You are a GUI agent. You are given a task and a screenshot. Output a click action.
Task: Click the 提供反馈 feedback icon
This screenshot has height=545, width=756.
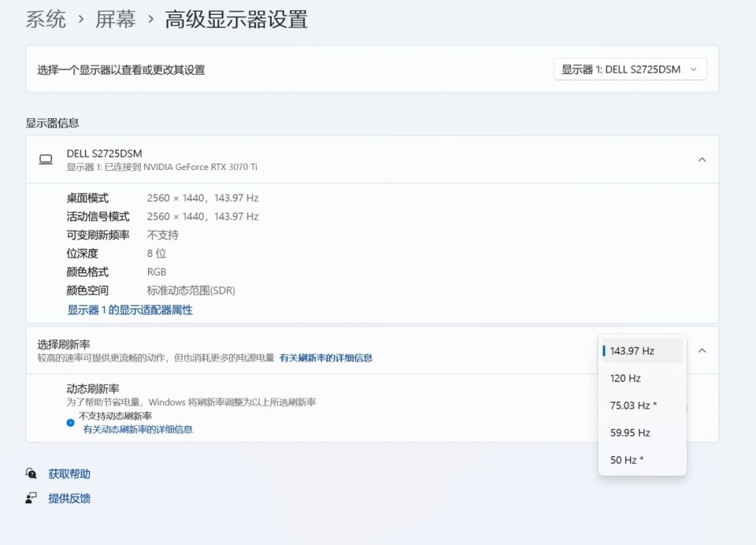31,498
